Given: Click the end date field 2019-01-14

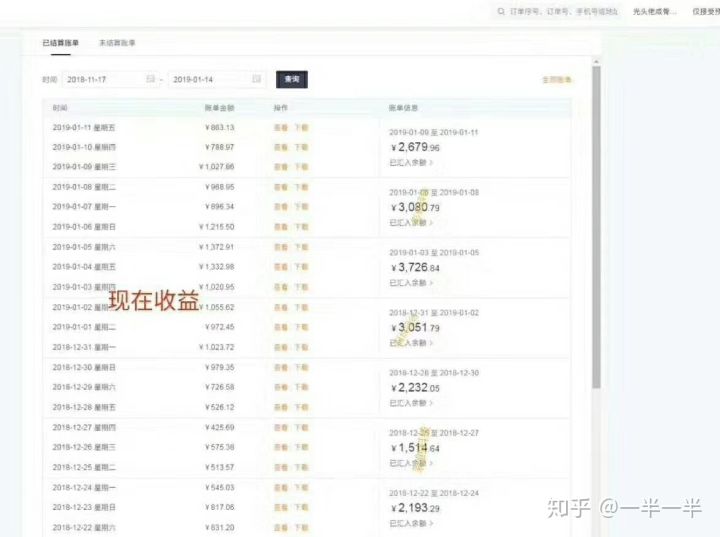Looking at the screenshot, I should coord(216,79).
